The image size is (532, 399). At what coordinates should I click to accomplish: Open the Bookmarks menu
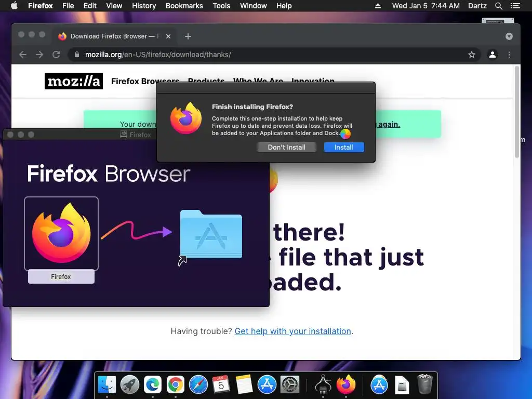pos(184,6)
